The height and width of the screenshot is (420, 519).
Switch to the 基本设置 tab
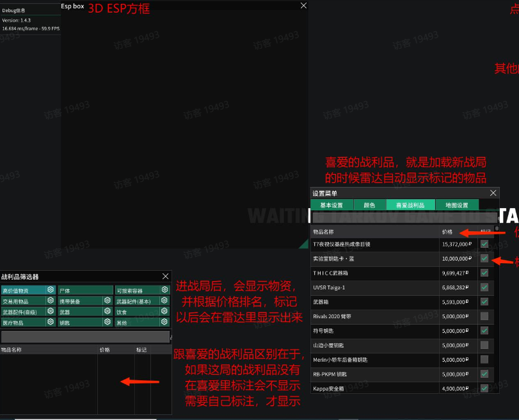click(x=333, y=206)
